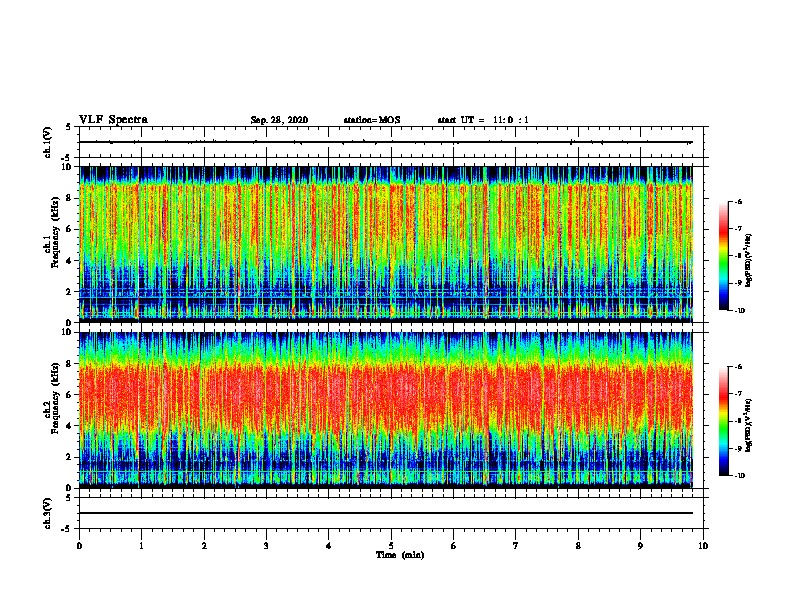Click the "4" kHz tick of the ch.2 spectrogram
The image size is (792, 612).
70,426
